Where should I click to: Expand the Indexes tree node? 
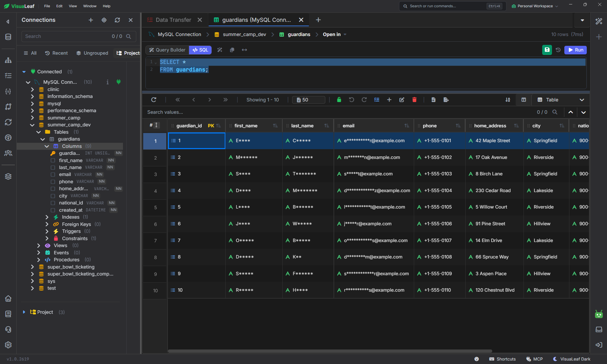tap(47, 217)
